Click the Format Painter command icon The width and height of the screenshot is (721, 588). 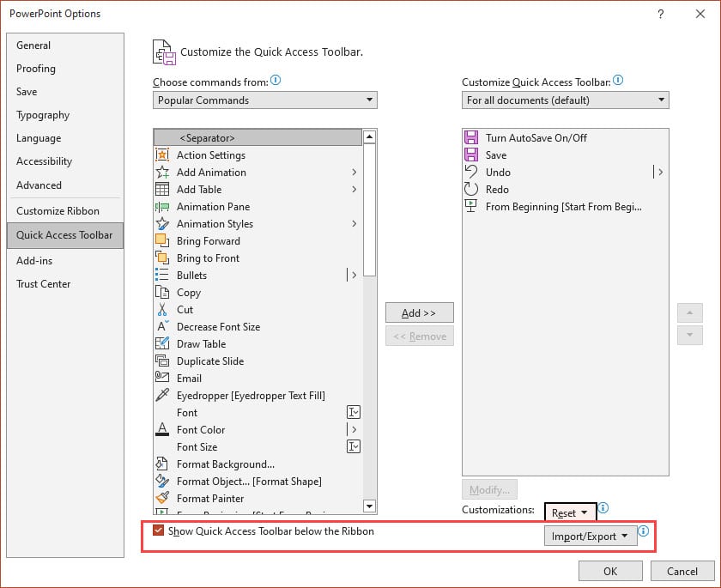(x=163, y=499)
